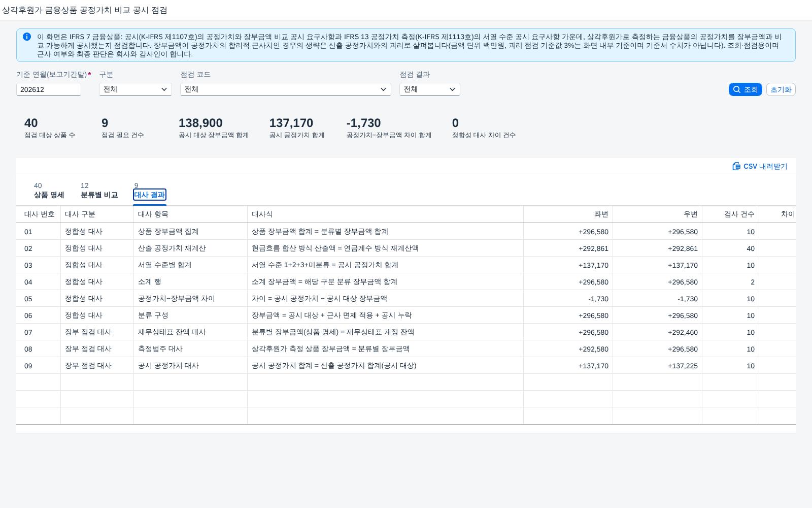Open the 구분 dropdown arrow

(164, 89)
